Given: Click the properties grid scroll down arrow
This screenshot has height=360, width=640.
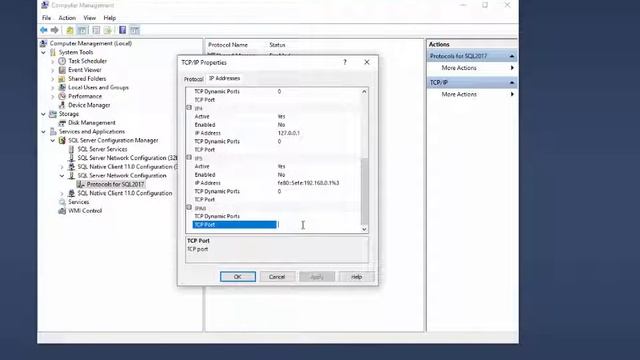Looking at the screenshot, I should pyautogui.click(x=364, y=229).
